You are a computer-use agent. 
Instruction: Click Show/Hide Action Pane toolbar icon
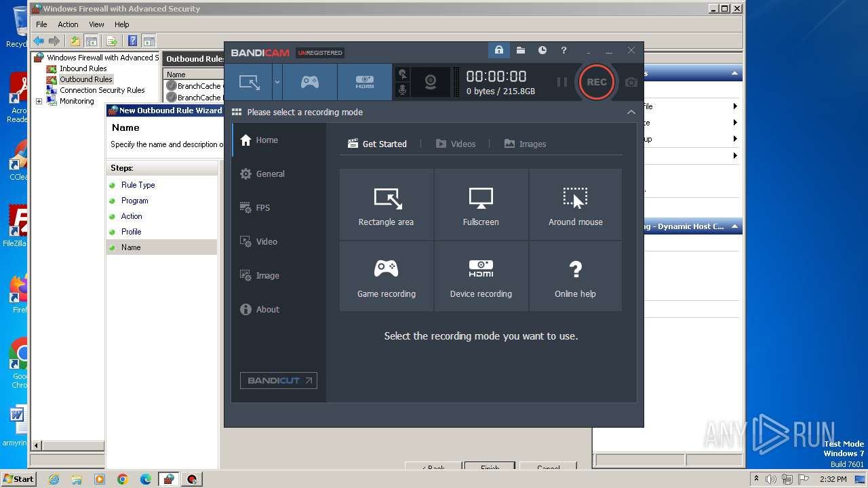(x=149, y=41)
